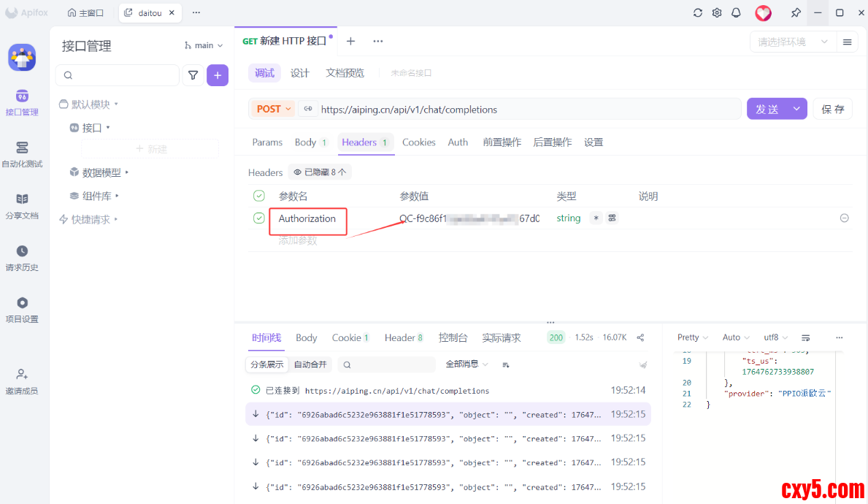Open 自动化测试 in the sidebar
Image resolution: width=868 pixels, height=504 pixels.
tap(22, 154)
